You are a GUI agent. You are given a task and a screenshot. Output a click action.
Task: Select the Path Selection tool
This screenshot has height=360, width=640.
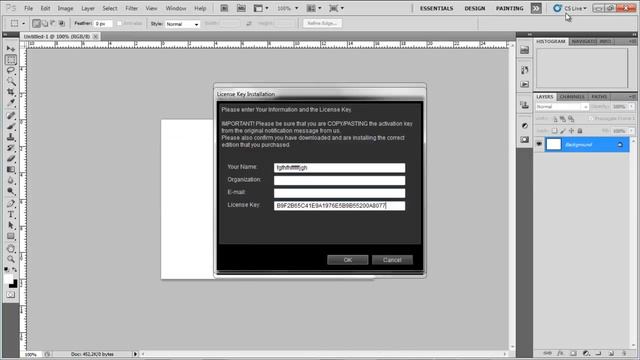11,225
